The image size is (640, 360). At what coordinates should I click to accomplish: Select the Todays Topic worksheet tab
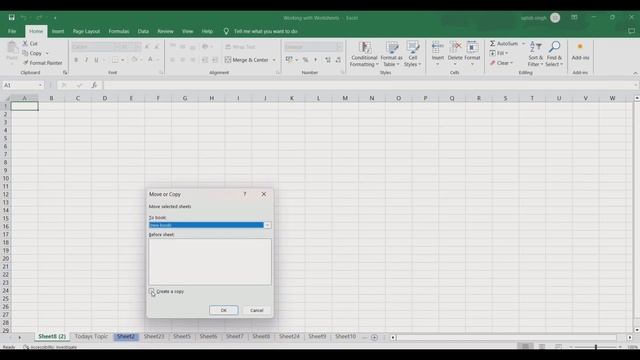[x=91, y=336]
